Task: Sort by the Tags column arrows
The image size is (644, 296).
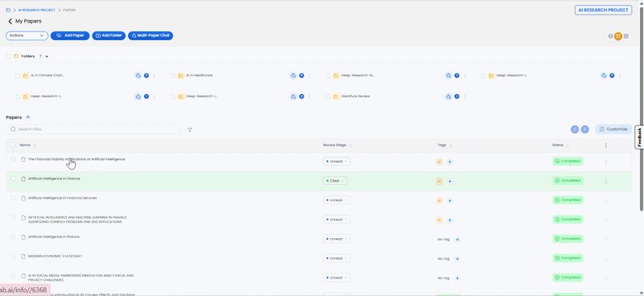Action: click(451, 146)
